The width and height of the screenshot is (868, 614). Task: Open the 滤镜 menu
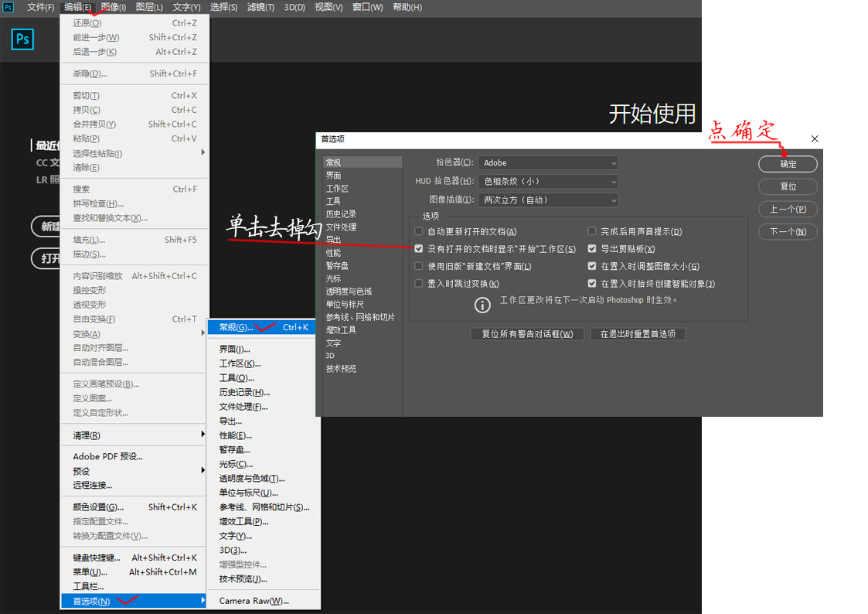pyautogui.click(x=260, y=7)
